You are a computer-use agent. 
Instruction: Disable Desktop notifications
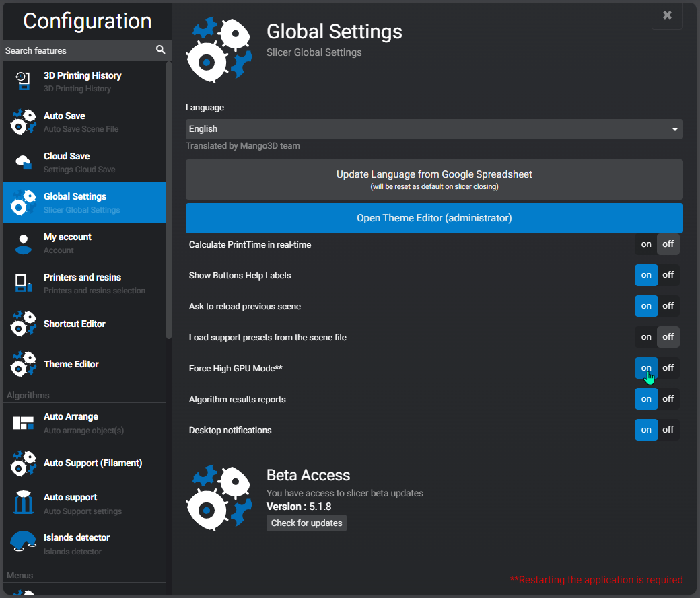(x=668, y=430)
